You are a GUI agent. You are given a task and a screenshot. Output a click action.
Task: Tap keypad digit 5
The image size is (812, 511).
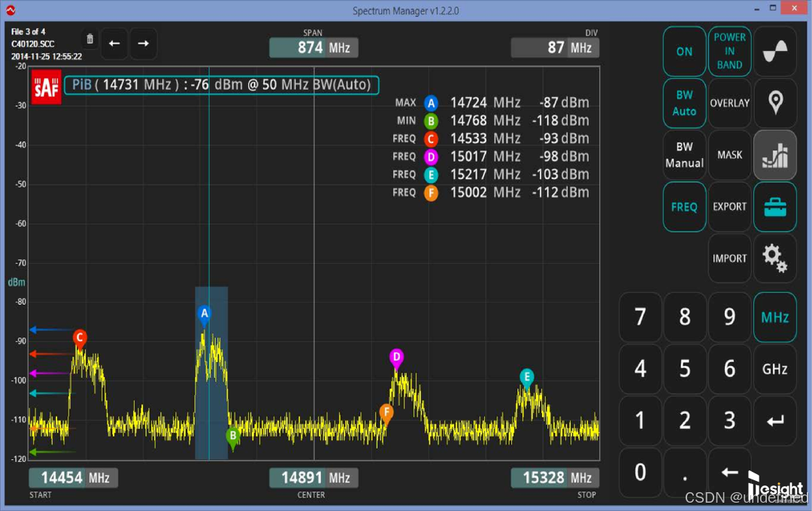click(685, 369)
